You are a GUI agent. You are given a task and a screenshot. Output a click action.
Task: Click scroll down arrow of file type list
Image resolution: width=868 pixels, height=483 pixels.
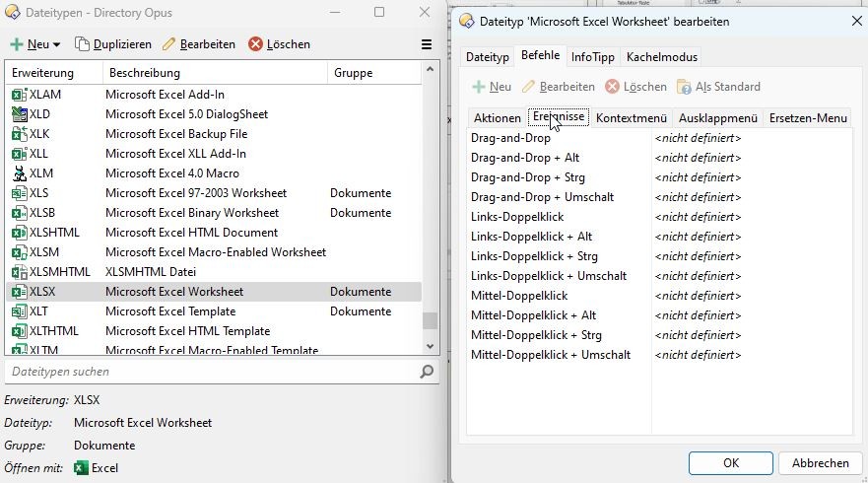[x=431, y=347]
